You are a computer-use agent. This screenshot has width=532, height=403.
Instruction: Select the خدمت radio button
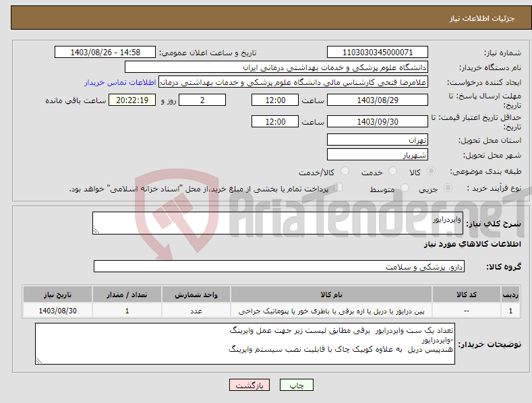click(392, 171)
